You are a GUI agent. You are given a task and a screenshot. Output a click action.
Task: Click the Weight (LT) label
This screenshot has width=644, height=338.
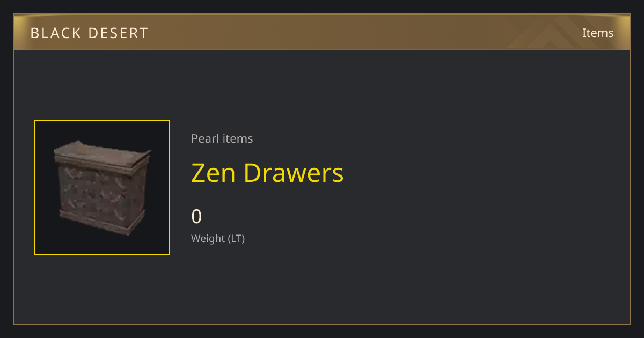coord(218,238)
